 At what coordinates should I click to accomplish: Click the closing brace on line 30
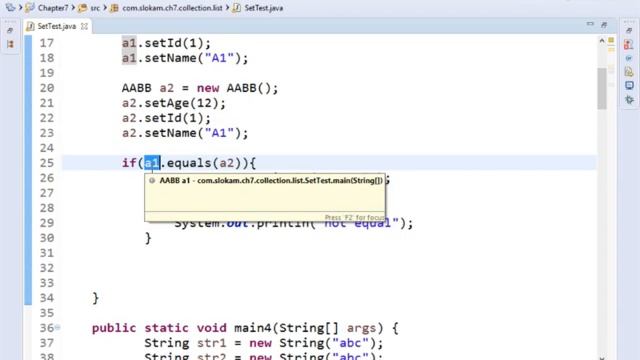point(148,238)
